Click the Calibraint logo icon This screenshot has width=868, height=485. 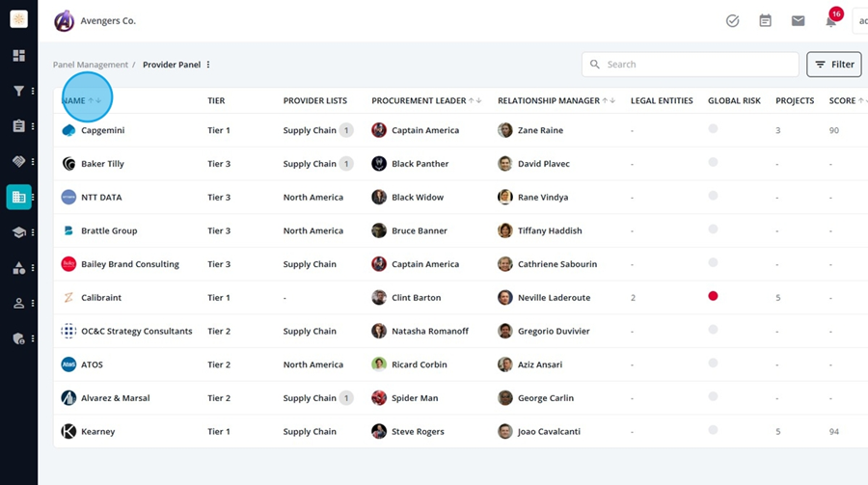click(x=68, y=298)
